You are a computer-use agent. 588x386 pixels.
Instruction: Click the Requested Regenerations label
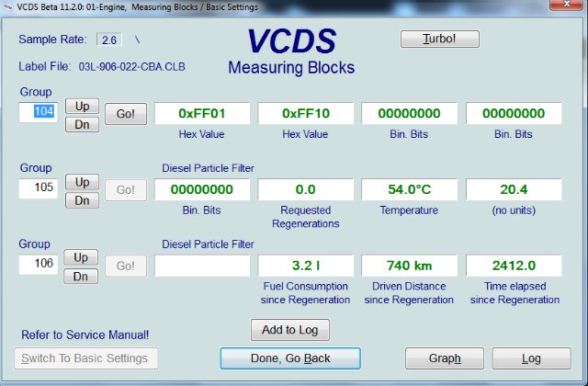click(x=306, y=217)
